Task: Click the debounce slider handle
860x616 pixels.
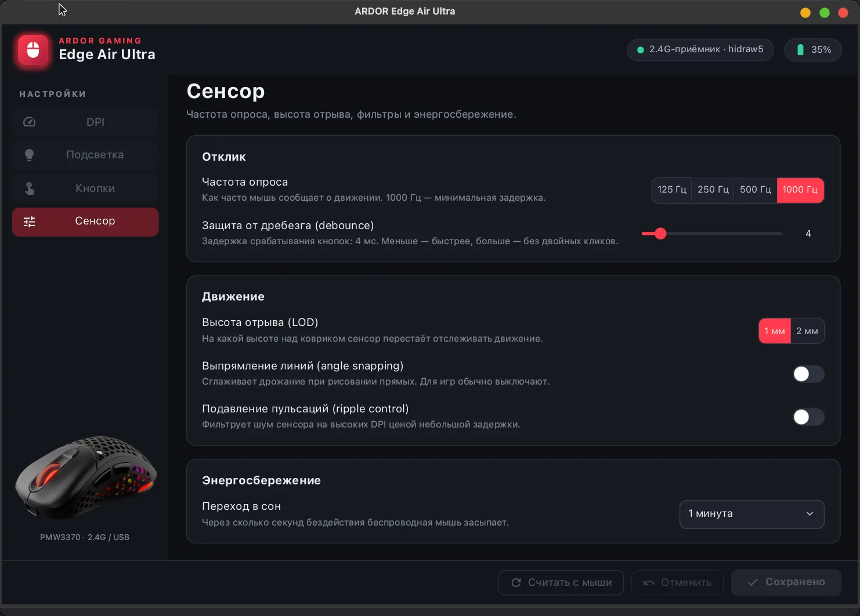Action: pos(660,234)
